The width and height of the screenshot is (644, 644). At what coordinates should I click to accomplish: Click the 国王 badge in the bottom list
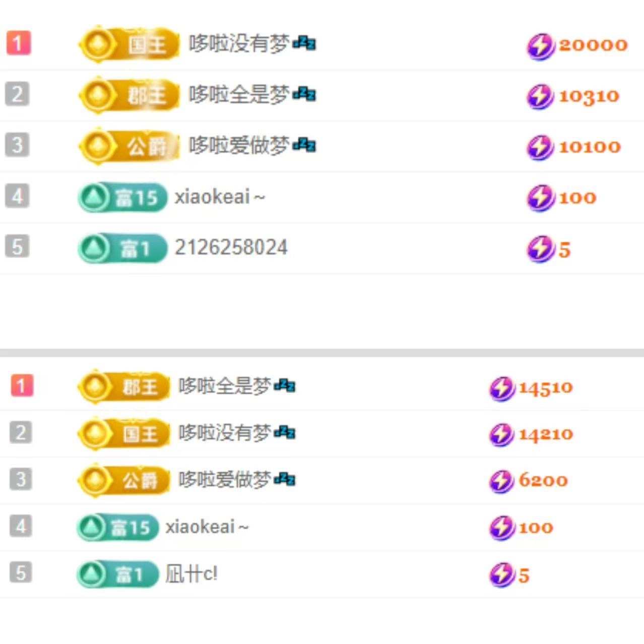(x=123, y=433)
